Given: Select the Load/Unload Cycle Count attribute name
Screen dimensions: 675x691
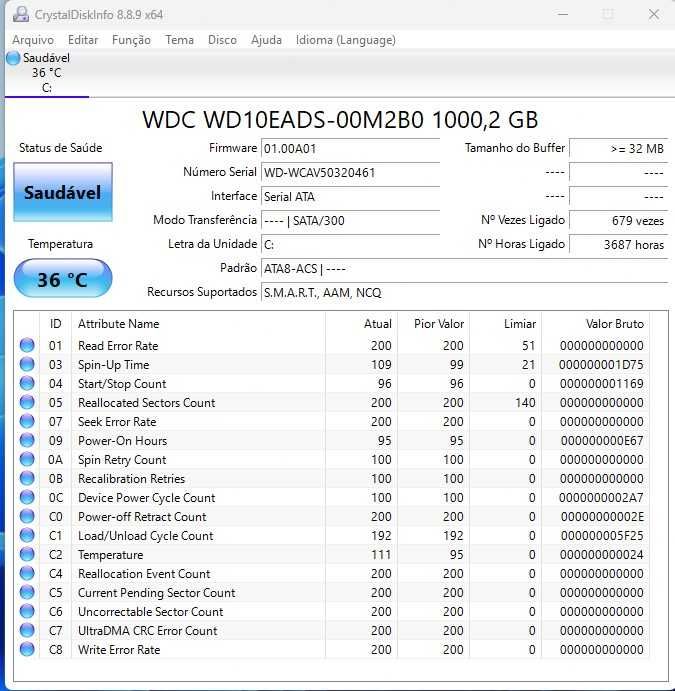Looking at the screenshot, I should (x=146, y=535).
